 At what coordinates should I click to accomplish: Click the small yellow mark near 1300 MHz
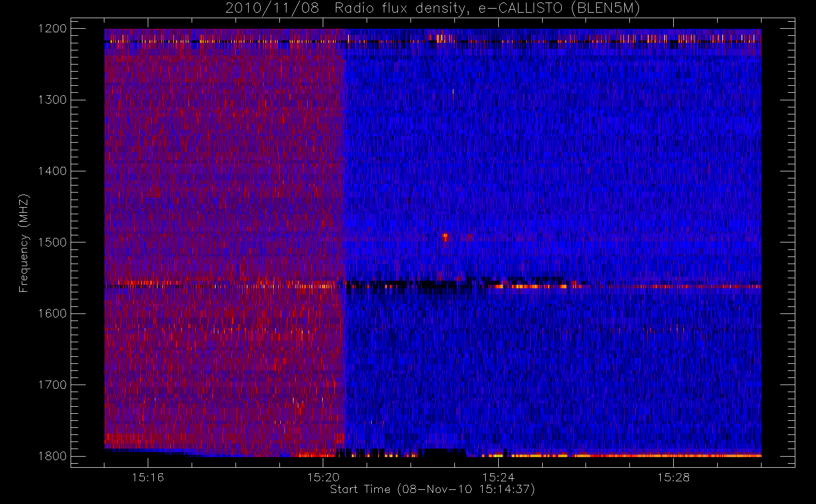point(453,94)
